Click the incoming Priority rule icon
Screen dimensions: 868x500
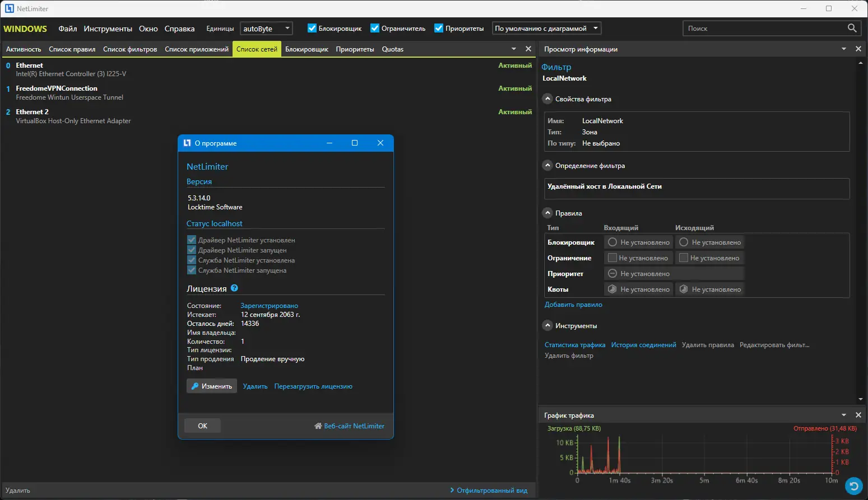[612, 274]
